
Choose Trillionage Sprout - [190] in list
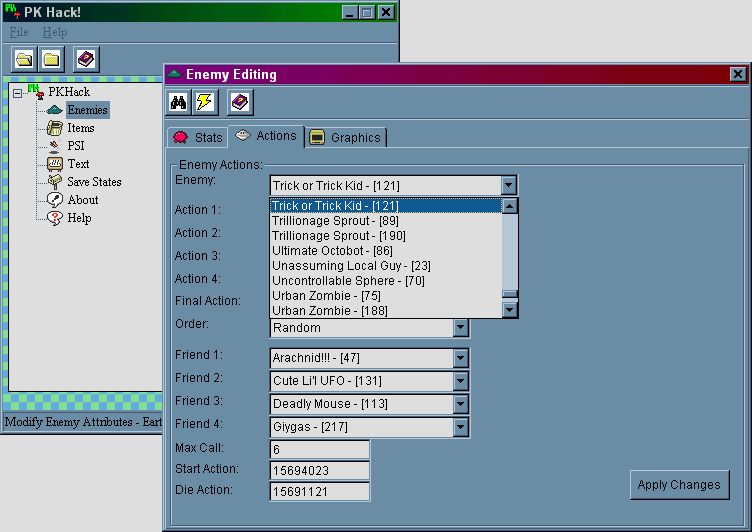pos(386,236)
